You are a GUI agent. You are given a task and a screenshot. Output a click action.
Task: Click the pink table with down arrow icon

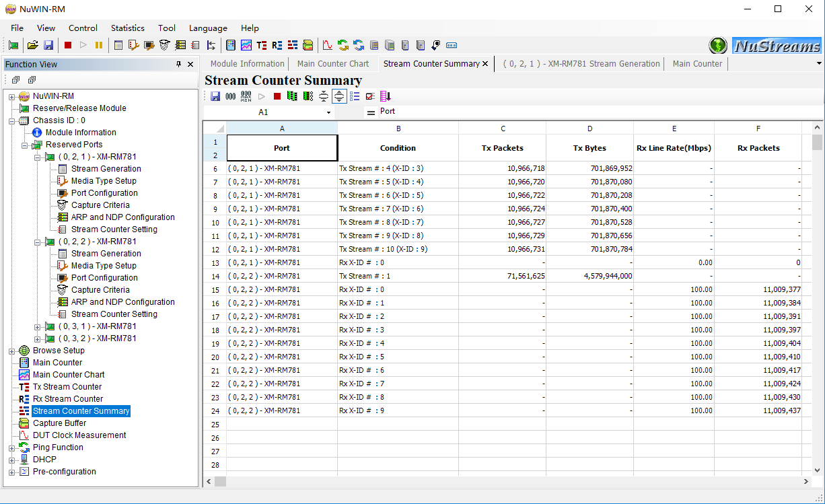(x=385, y=96)
